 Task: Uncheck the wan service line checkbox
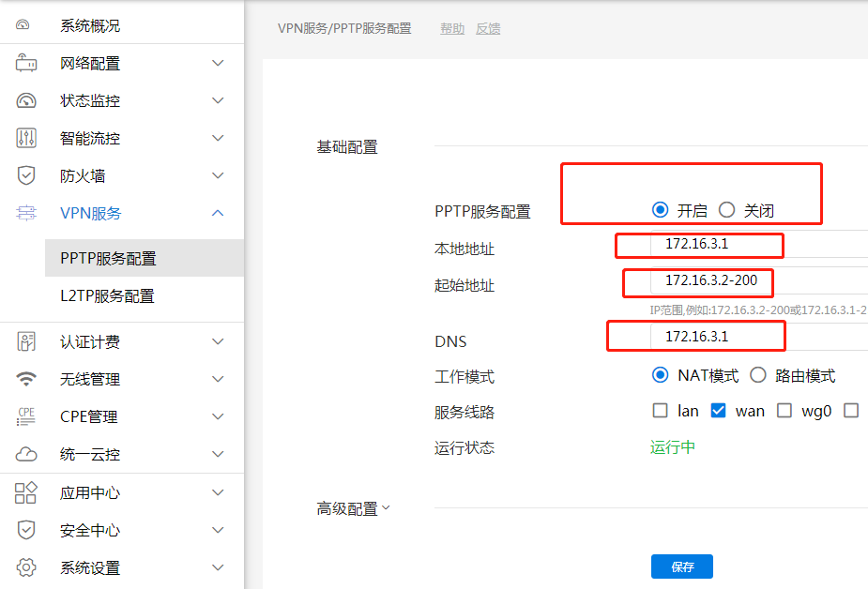[x=719, y=411]
